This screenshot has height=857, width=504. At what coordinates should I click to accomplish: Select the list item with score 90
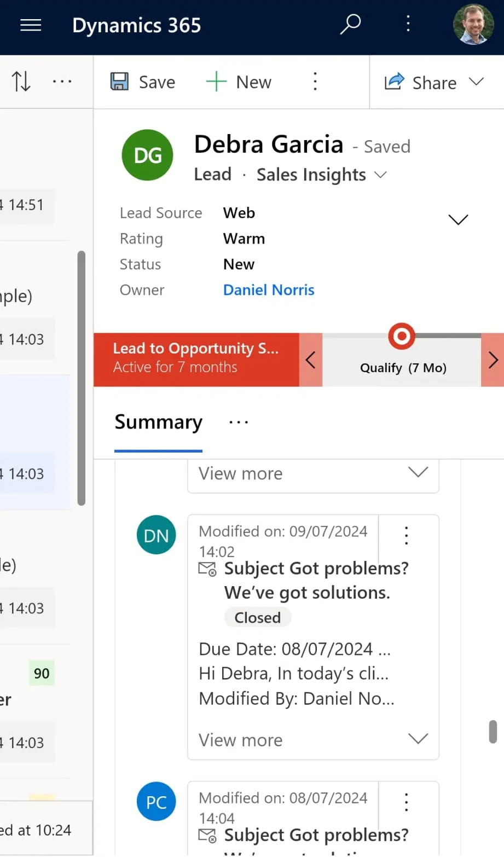pyautogui.click(x=35, y=711)
